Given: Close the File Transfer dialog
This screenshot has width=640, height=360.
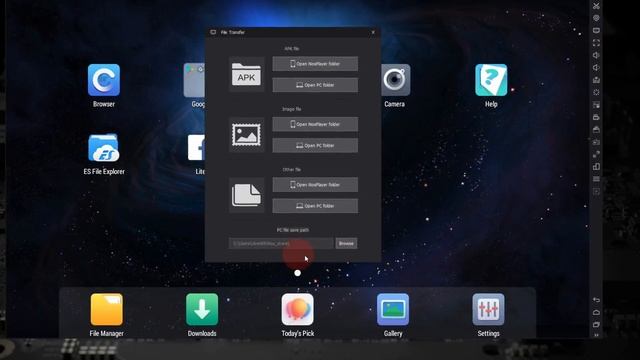Looking at the screenshot, I should pyautogui.click(x=373, y=32).
